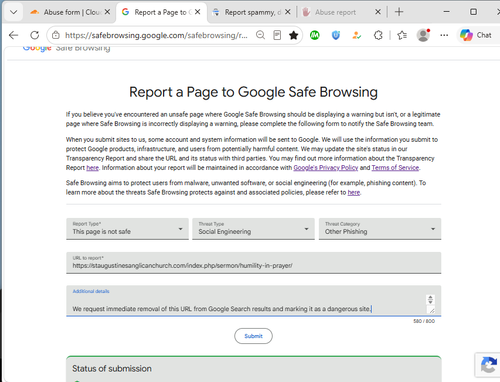Open the blue shield extension icon
Viewport: 500px width, 382px height.
tap(336, 35)
